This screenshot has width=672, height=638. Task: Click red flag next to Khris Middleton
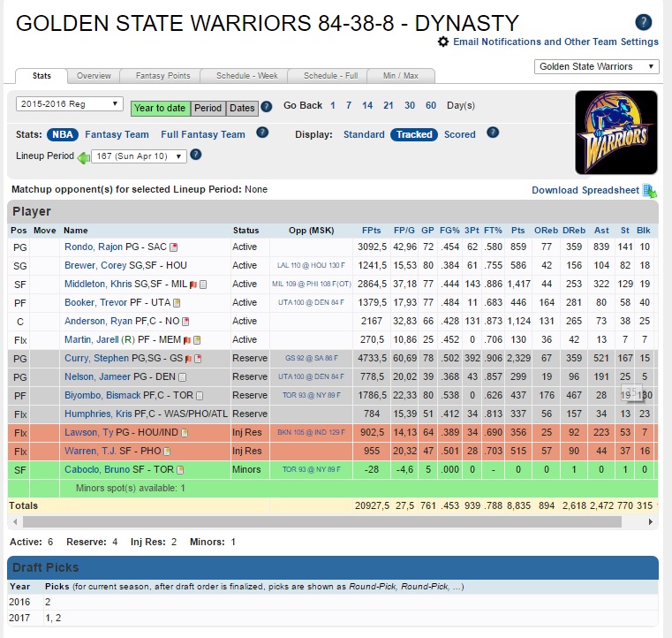(193, 285)
